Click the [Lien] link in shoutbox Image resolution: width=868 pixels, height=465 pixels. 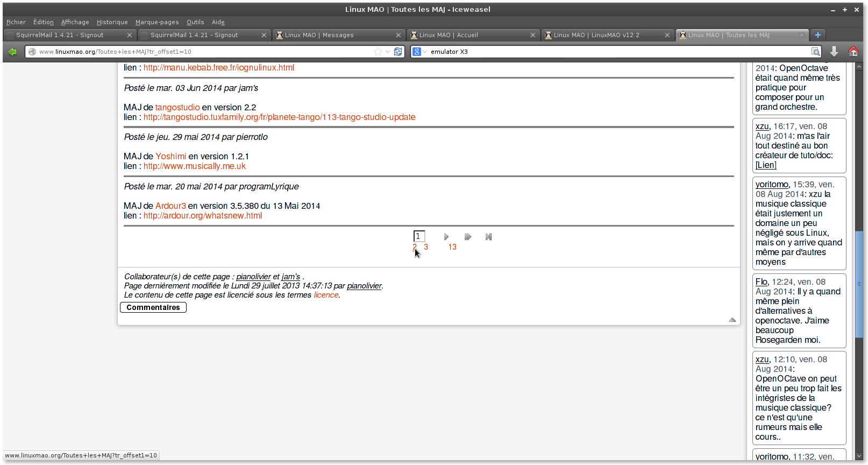[766, 165]
